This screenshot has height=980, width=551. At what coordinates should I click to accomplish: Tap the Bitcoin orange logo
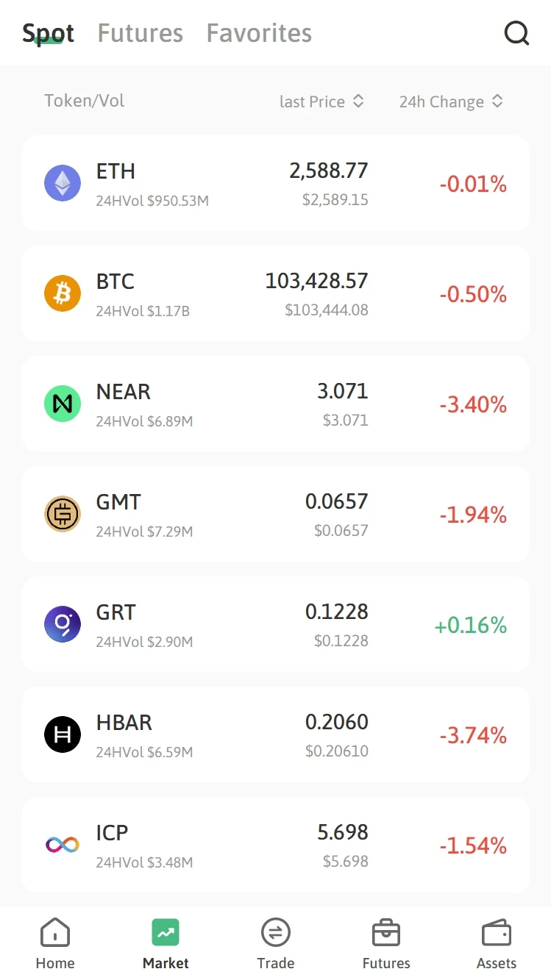click(63, 293)
